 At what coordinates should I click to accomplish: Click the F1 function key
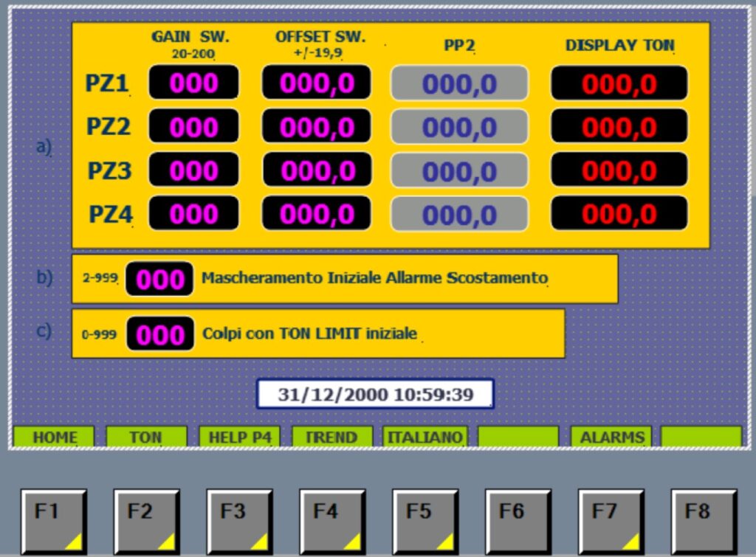pos(54,522)
